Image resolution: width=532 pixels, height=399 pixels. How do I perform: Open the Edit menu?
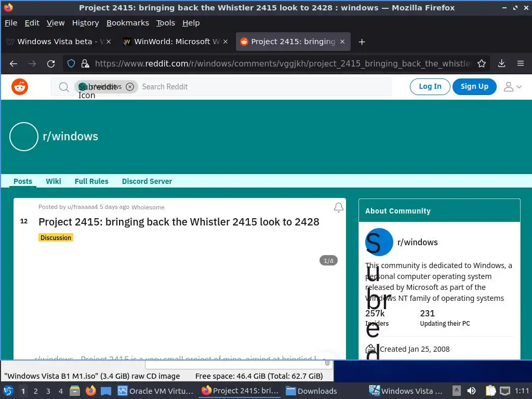[32, 23]
